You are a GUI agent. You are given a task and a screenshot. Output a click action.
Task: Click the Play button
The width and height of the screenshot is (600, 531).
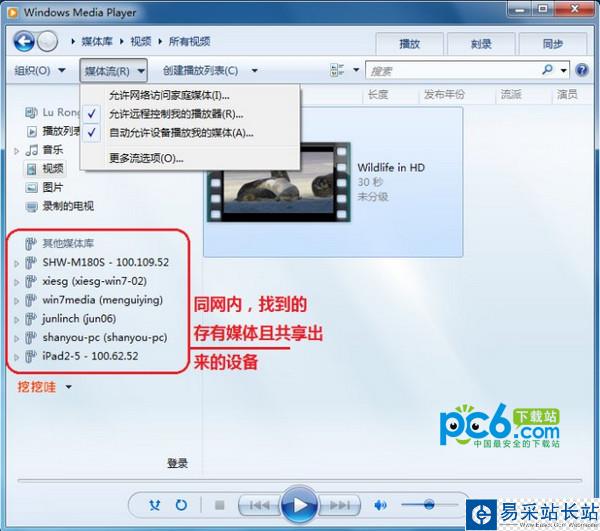click(299, 505)
